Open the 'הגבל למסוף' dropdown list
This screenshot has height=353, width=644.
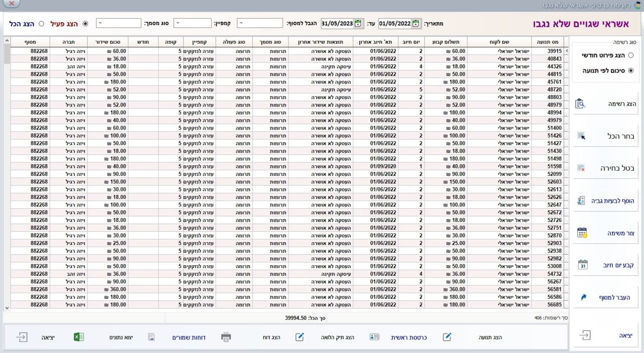[241, 24]
